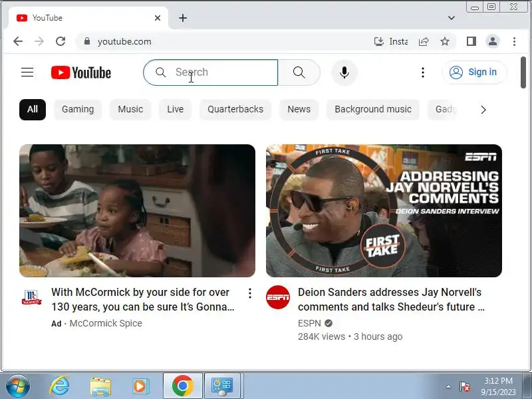Go back with browser back arrow
Viewport: 532px width, 399px height.
click(x=18, y=41)
